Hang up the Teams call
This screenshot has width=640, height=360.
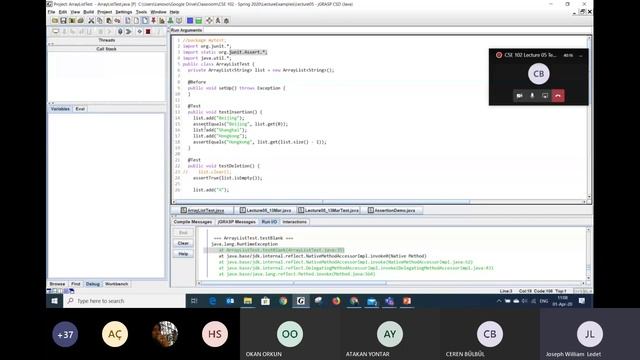[558, 96]
